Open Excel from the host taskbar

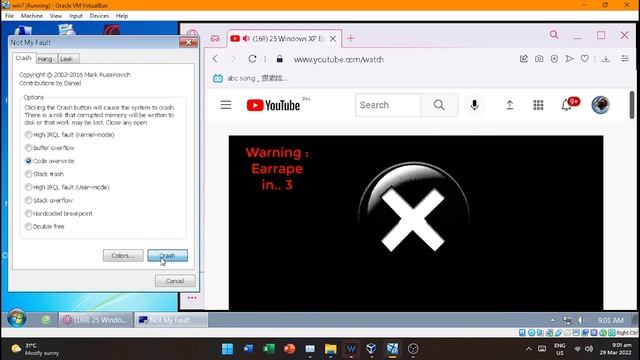(x=269, y=349)
